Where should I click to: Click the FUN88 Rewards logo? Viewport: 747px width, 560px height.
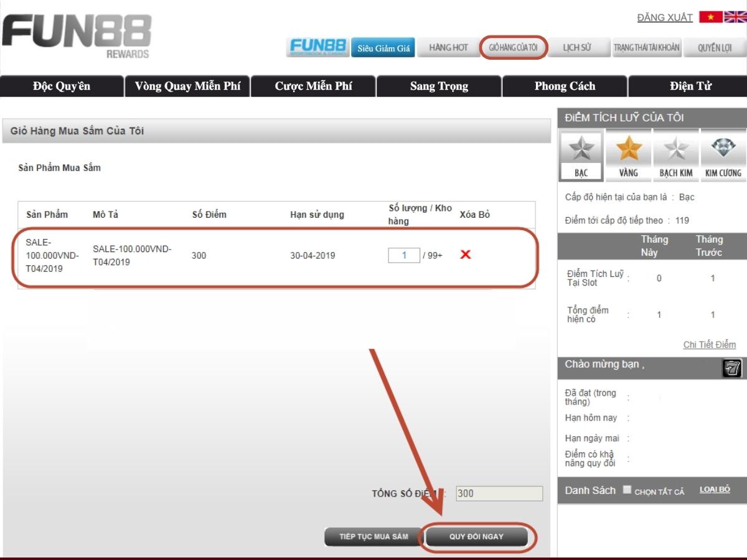click(77, 36)
